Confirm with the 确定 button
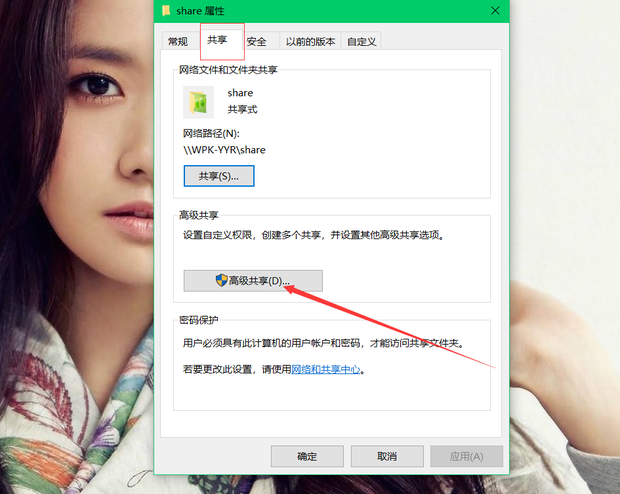 pos(307,456)
